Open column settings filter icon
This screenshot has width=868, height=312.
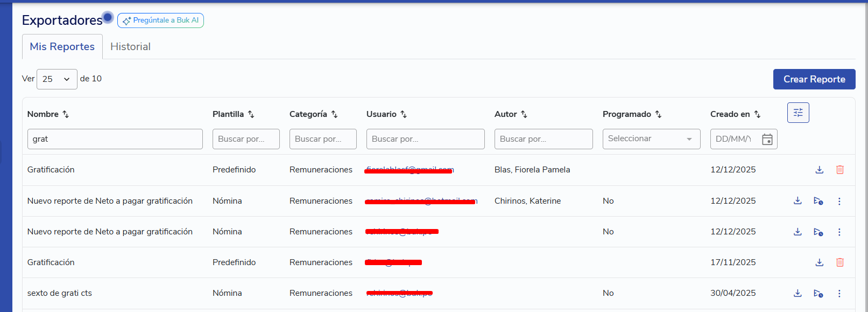(798, 113)
